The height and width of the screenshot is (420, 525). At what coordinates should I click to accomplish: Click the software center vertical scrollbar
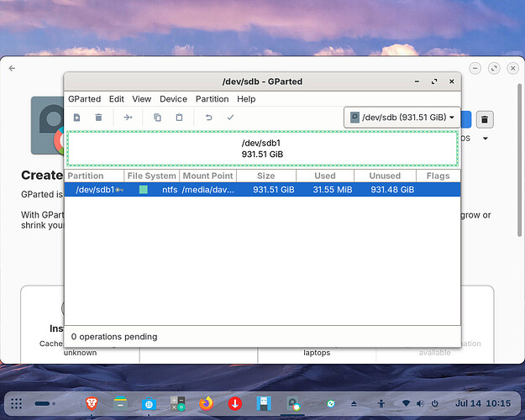[x=519, y=160]
